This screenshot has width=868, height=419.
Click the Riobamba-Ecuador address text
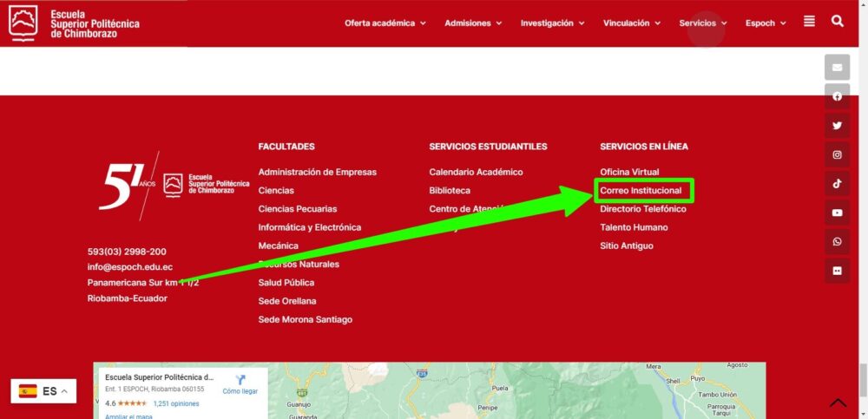pyautogui.click(x=128, y=298)
